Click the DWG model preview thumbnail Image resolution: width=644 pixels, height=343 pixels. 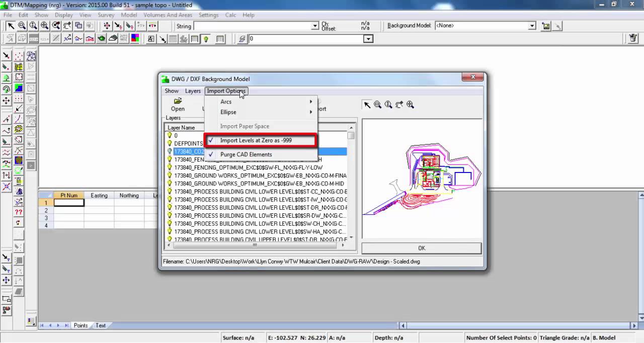pos(422,179)
